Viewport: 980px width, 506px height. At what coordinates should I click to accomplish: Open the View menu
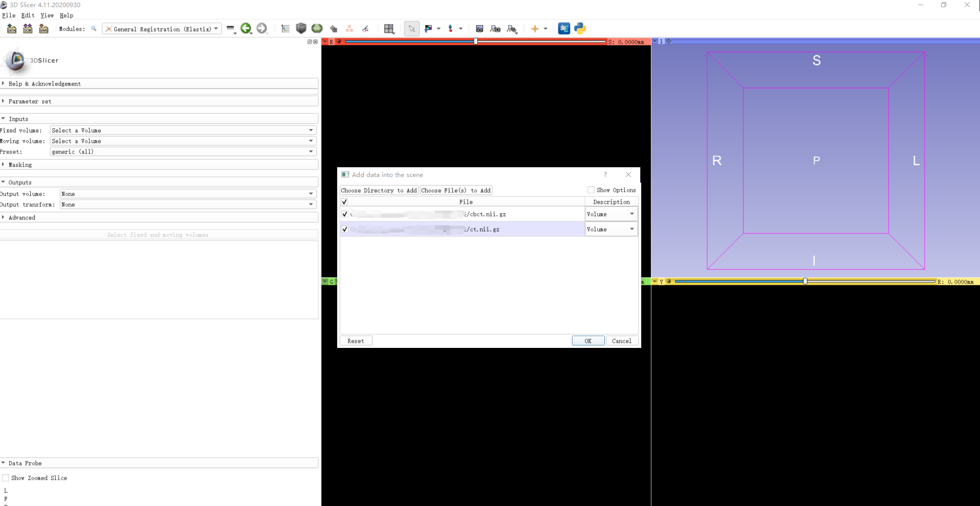pyautogui.click(x=47, y=15)
